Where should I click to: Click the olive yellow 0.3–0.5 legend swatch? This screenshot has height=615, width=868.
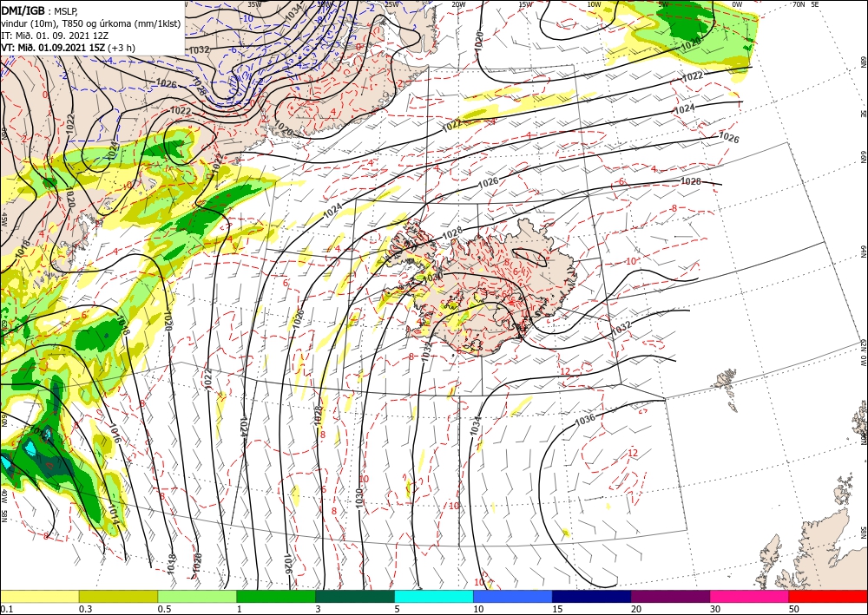(x=118, y=596)
